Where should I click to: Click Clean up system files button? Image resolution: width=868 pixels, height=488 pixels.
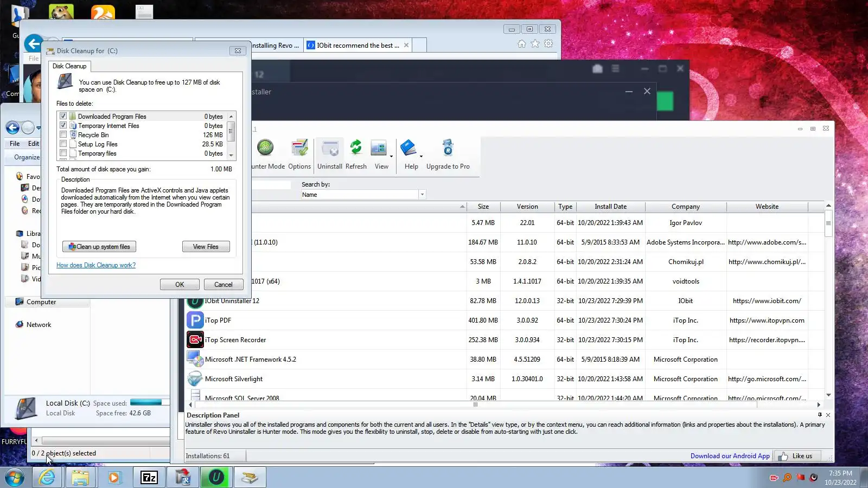pos(99,247)
